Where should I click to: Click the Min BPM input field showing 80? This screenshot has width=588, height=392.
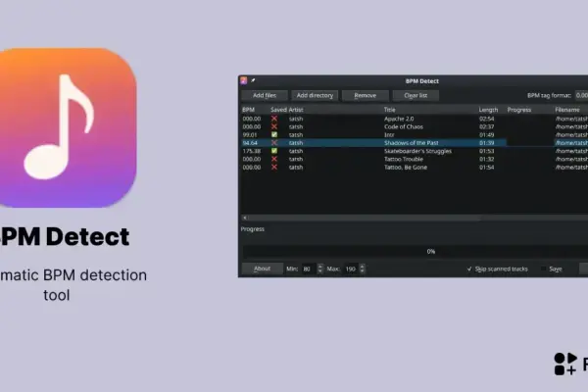coord(310,269)
